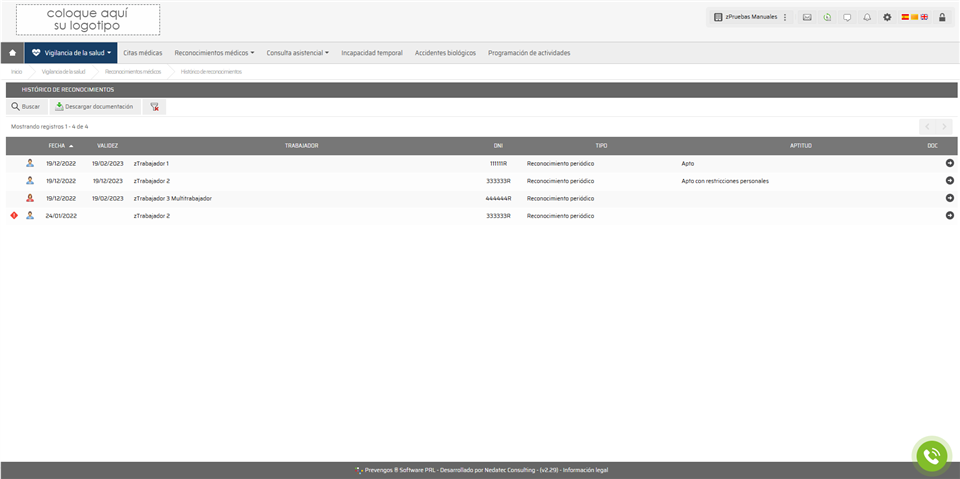The height and width of the screenshot is (479, 960).
Task: Click the padlock icon to lock session
Action: [x=942, y=17]
